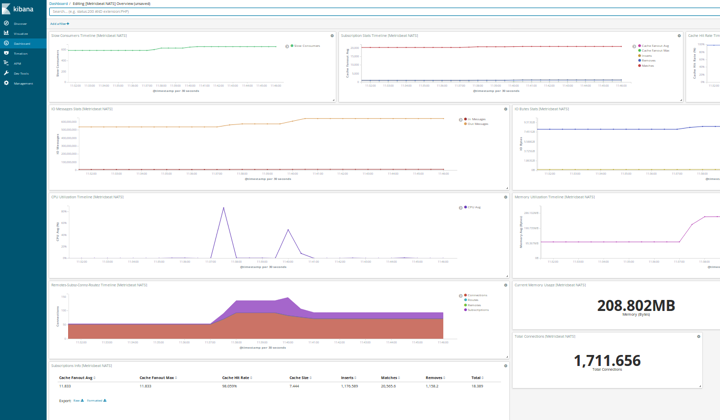Viewport: 720px width, 420px height.
Task: Export table as Formatted
Action: tap(96, 401)
